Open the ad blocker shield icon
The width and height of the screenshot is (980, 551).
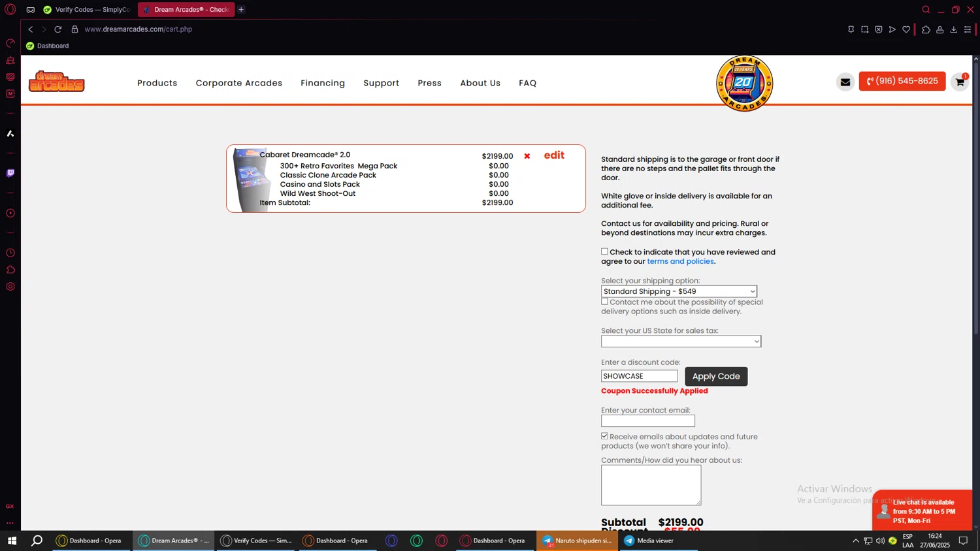[878, 29]
